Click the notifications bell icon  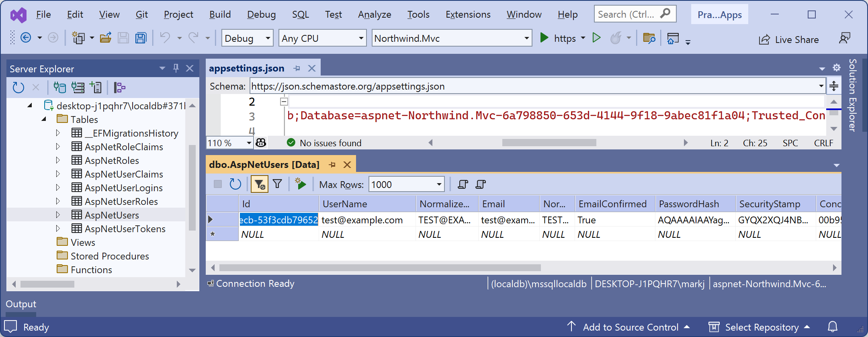coord(833,327)
